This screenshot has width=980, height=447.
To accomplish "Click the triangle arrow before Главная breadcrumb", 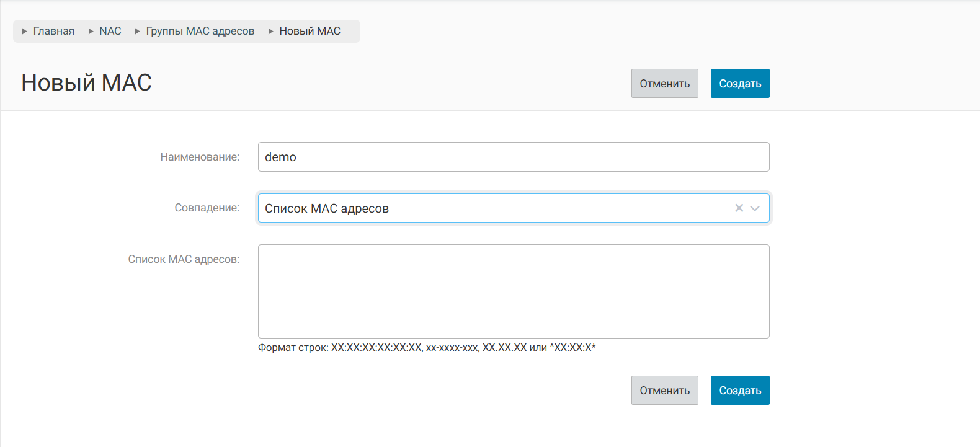I will point(25,31).
